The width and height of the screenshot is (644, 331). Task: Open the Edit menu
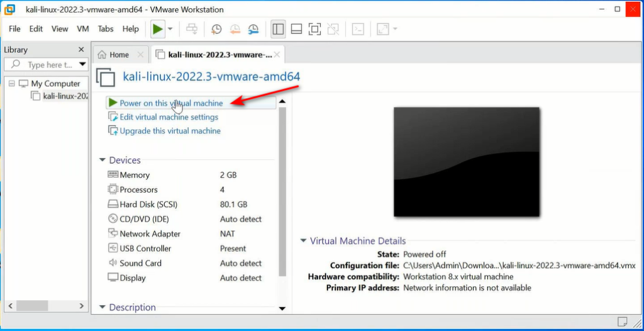tap(36, 29)
